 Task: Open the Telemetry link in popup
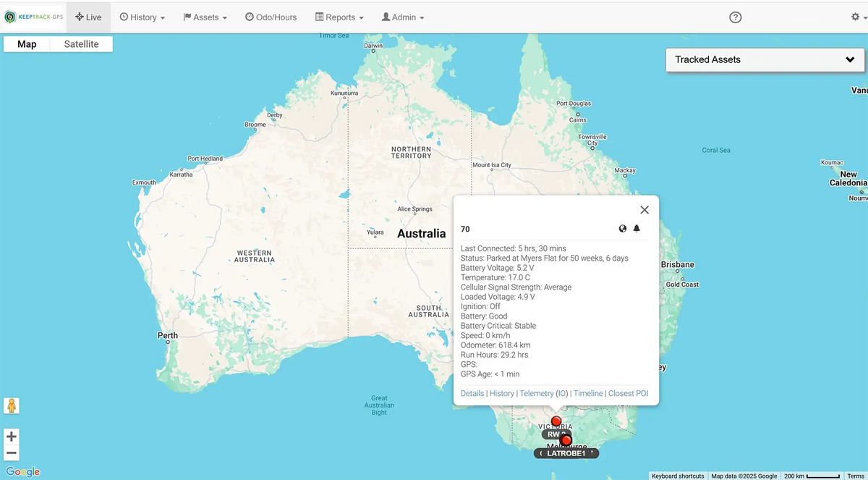537,393
